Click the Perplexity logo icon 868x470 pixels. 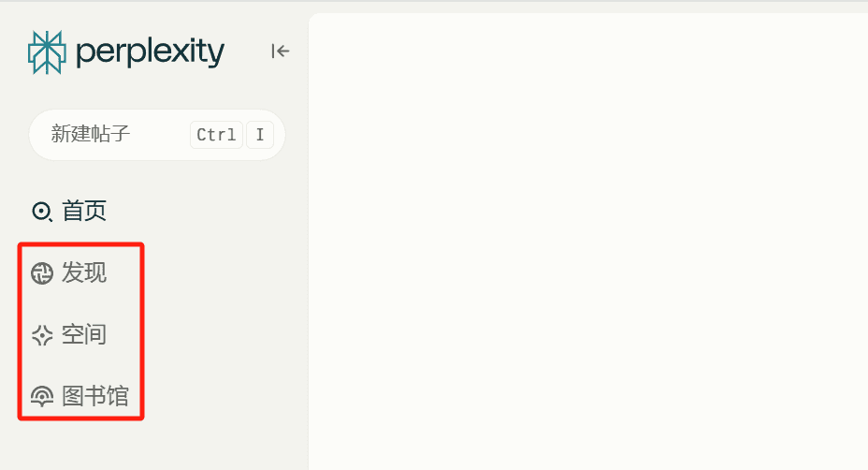pyautogui.click(x=46, y=52)
